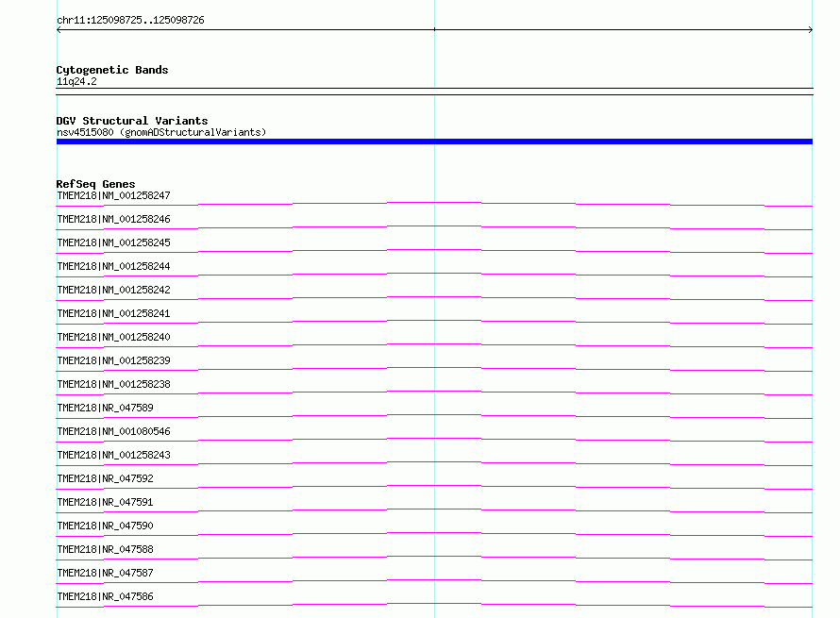Select transcript TMEM218|NR_047589
Image resolution: width=840 pixels, height=618 pixels.
[105, 408]
